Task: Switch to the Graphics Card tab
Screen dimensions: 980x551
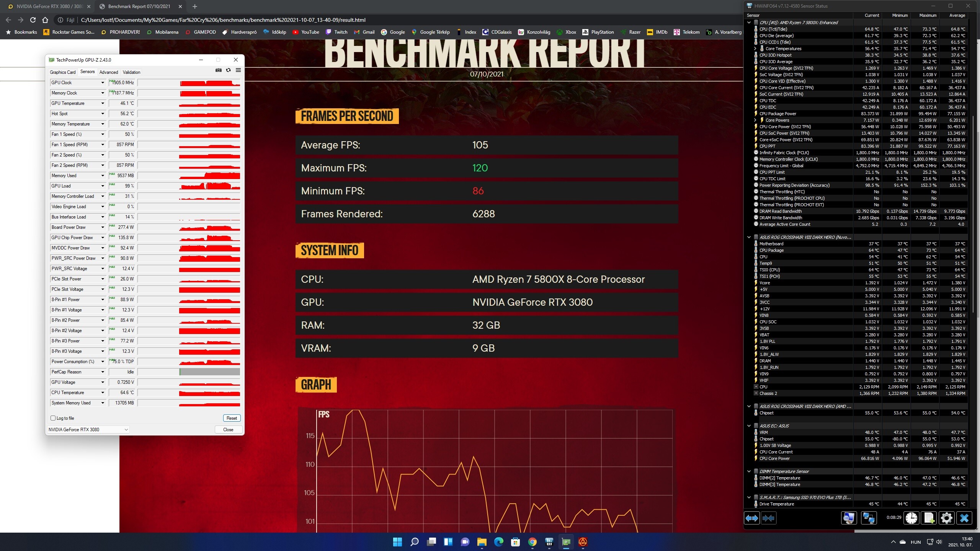Action: (x=63, y=72)
